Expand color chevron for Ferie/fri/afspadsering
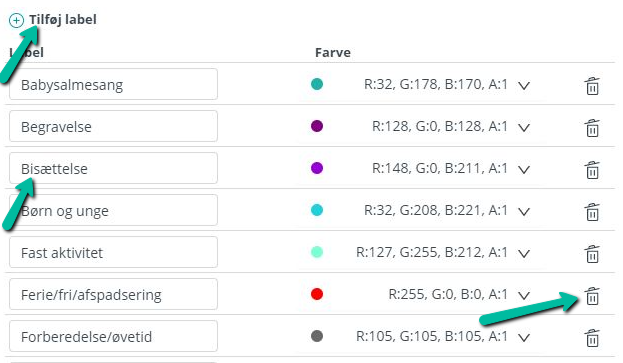Viewport: 623px width, 363px height. pos(524,296)
